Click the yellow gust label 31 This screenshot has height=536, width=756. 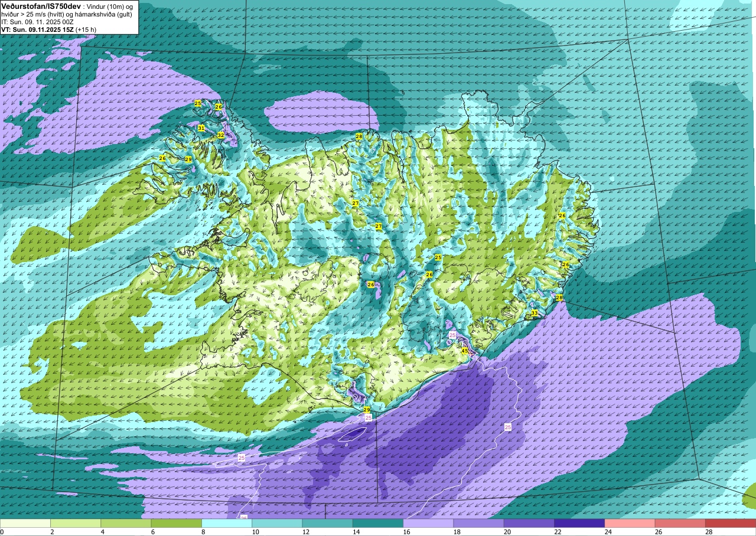(x=201, y=128)
